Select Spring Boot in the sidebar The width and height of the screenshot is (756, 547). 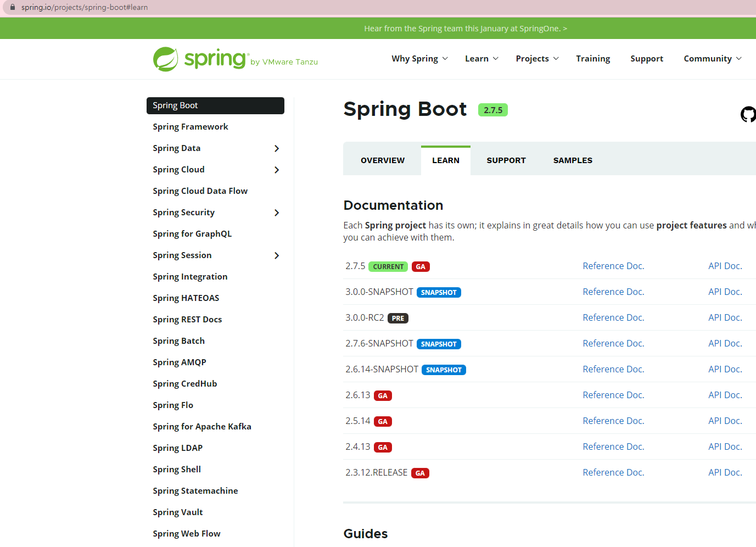(215, 105)
